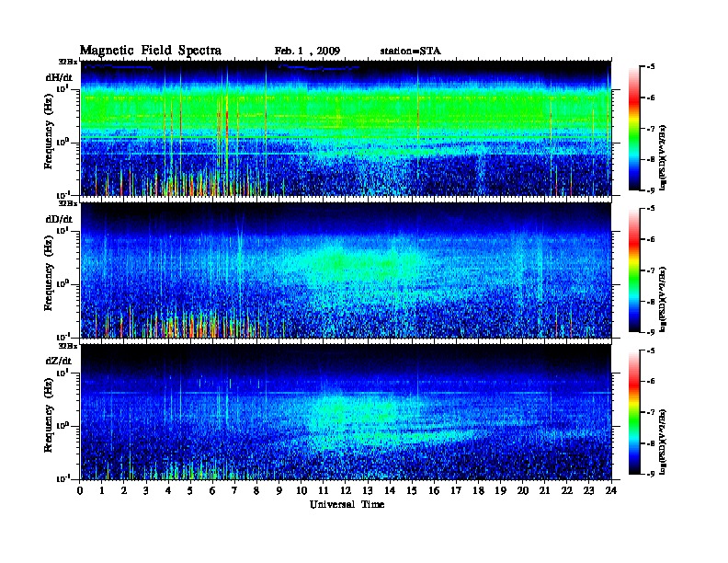Click the color bar beside the dD/dt panel
Image resolution: width=728 pixels, height=563 pixels.
click(634, 270)
